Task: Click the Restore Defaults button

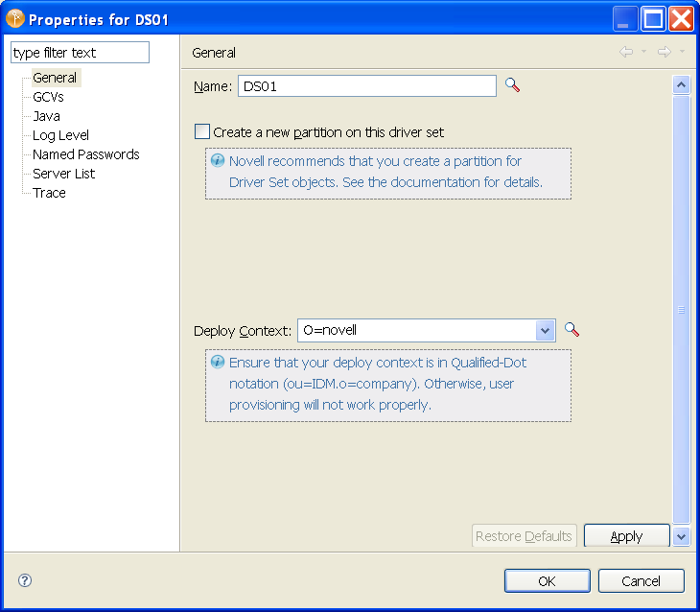Action: pyautogui.click(x=525, y=535)
